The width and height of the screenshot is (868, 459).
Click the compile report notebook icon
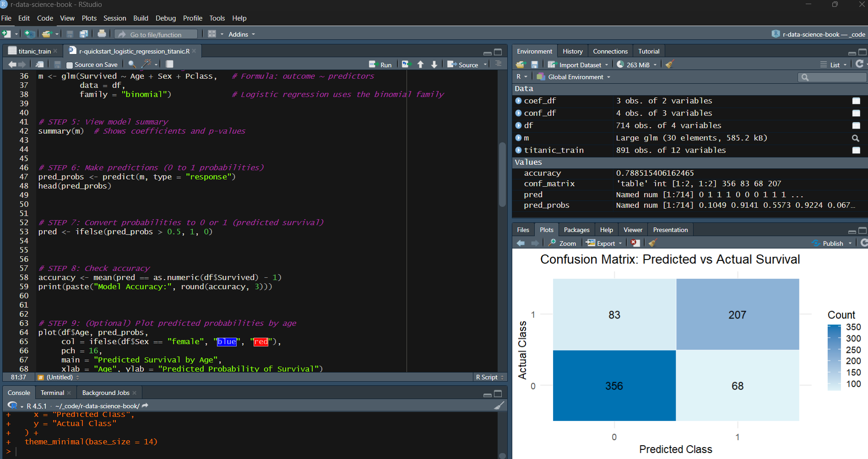click(x=169, y=64)
